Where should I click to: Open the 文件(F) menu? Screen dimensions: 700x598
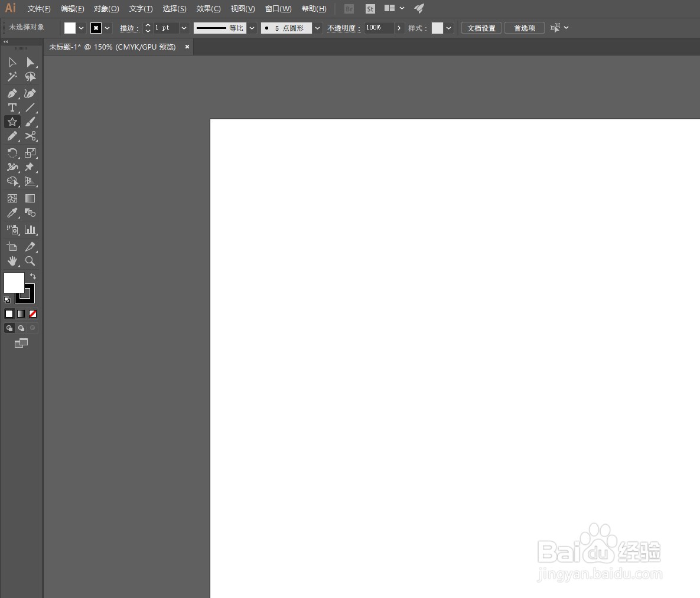click(39, 9)
